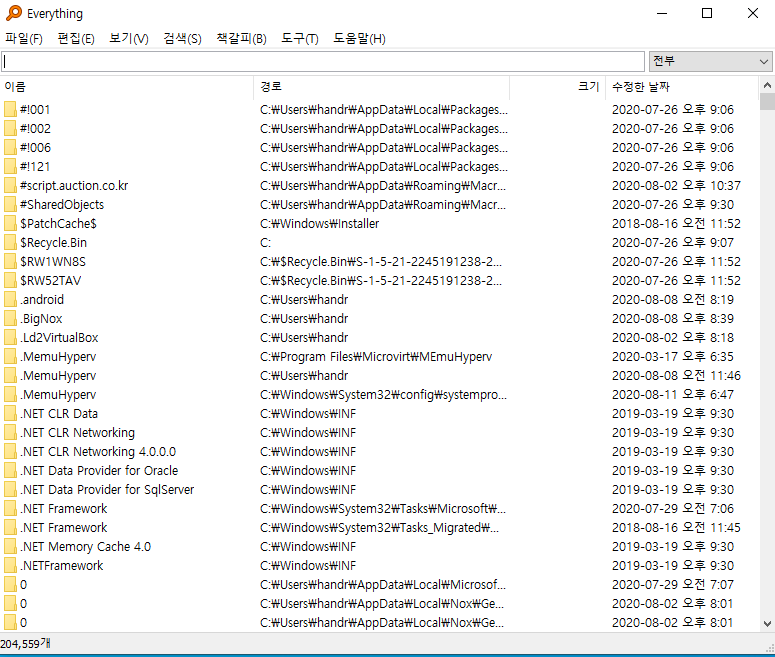The image size is (775, 657).
Task: Select .NET Memory Cache 4.0 name
Action: (x=86, y=547)
